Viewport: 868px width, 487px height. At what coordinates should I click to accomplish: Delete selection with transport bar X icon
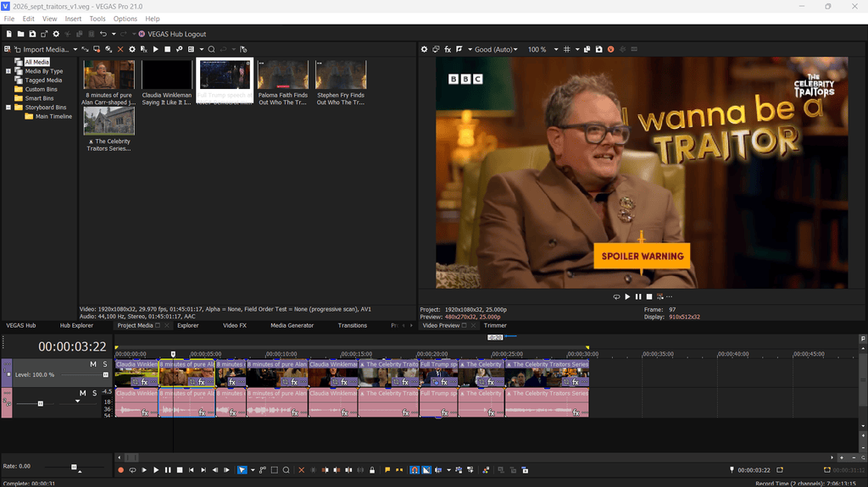pos(301,470)
